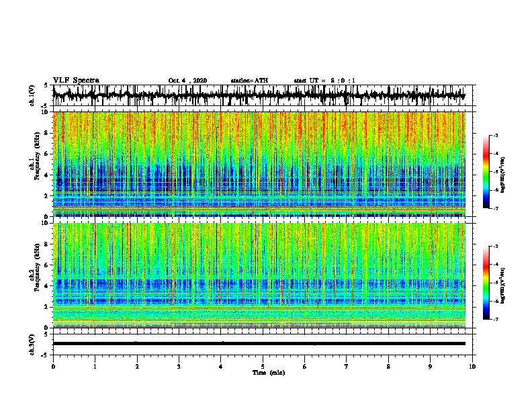Click the "5" volt tick on ch.1(V) axis
This screenshot has width=532, height=411.
pyautogui.click(x=46, y=85)
